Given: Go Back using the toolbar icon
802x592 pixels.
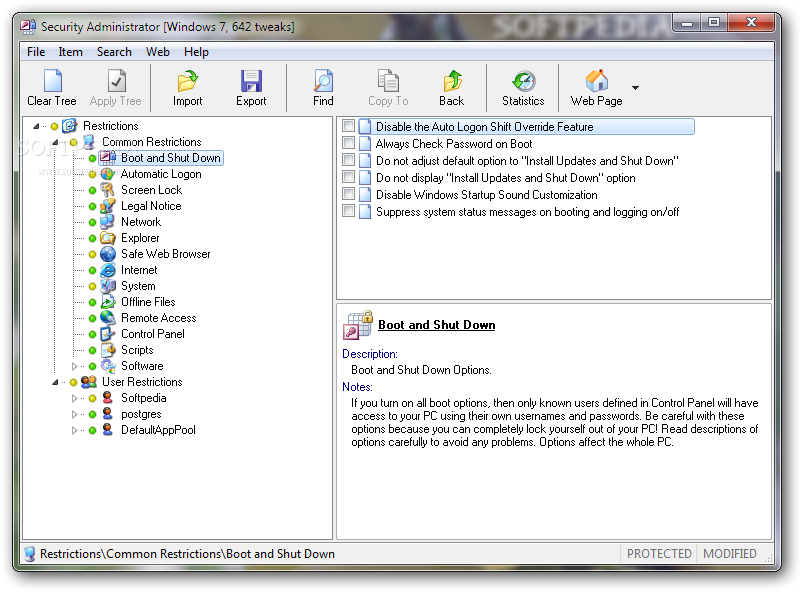Looking at the screenshot, I should coord(452,81).
